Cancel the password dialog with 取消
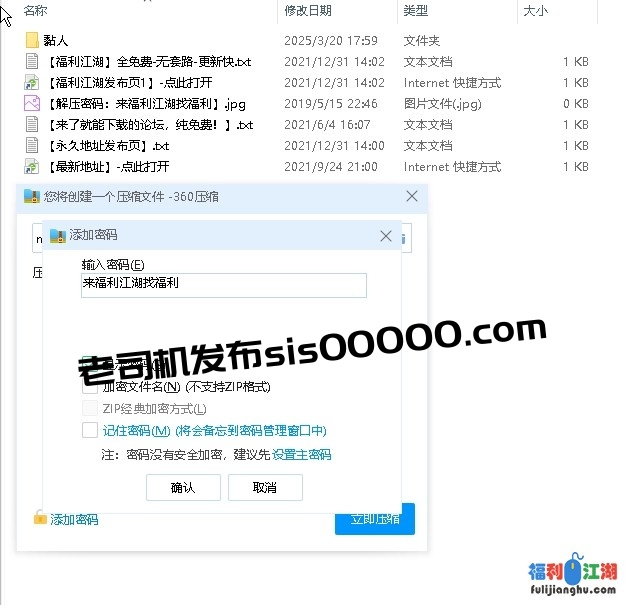Viewport: 628px width, 605px height. pos(265,487)
